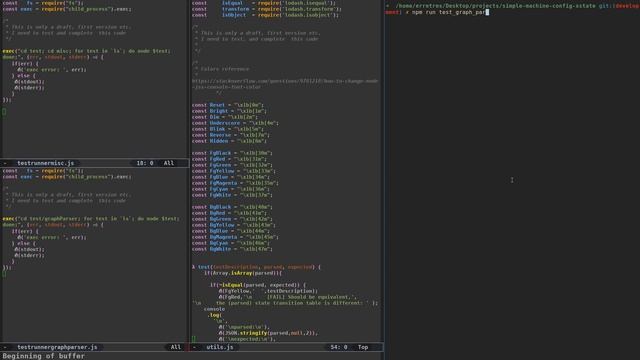Click the 'const FgBlack' line
Screen dimensions: 640x360
[x=232, y=153]
